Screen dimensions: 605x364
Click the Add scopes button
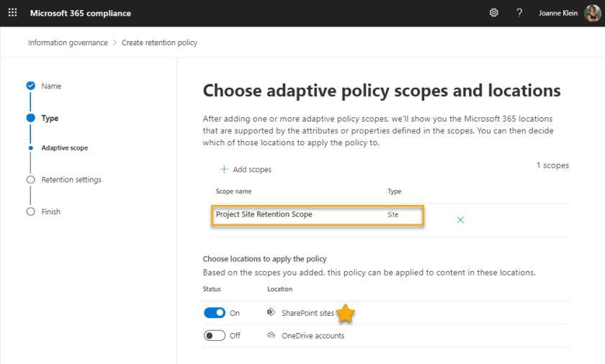246,169
